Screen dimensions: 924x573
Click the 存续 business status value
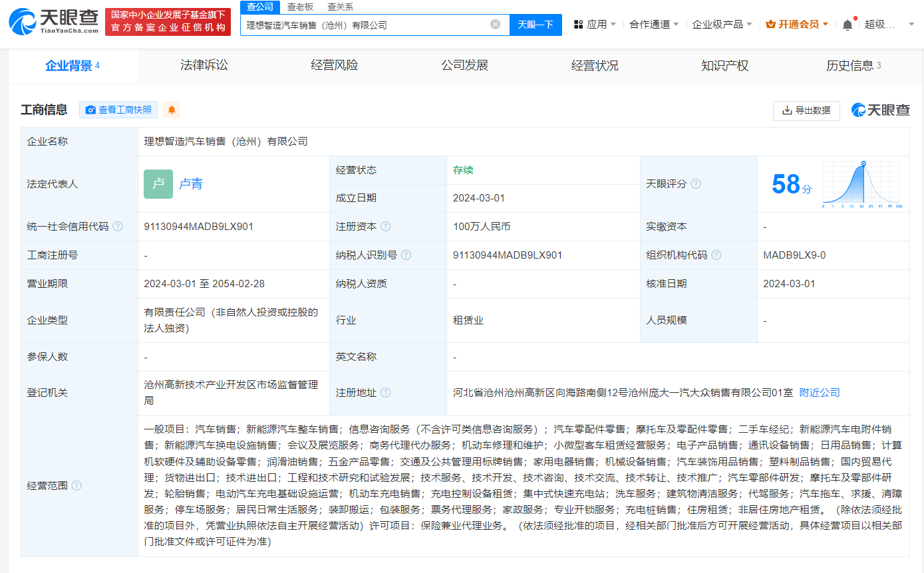click(463, 170)
